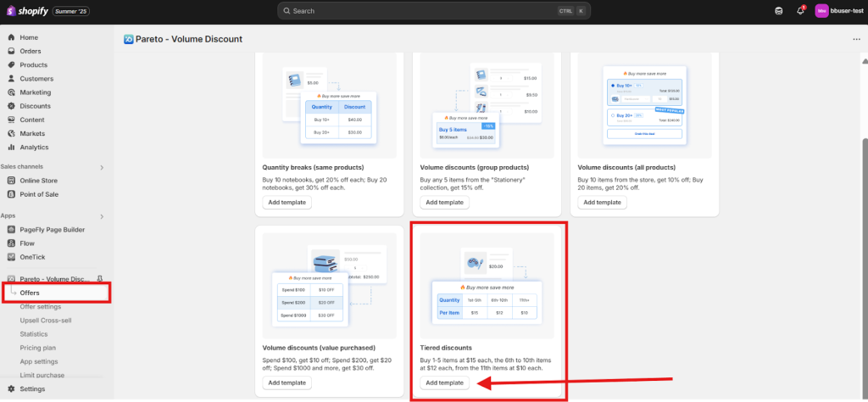
Task: Click the bbuser-test account avatar
Action: [821, 11]
